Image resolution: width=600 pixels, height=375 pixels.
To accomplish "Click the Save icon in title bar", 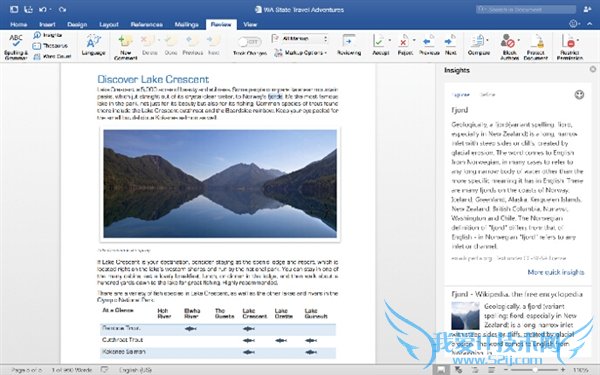I will [x=28, y=9].
